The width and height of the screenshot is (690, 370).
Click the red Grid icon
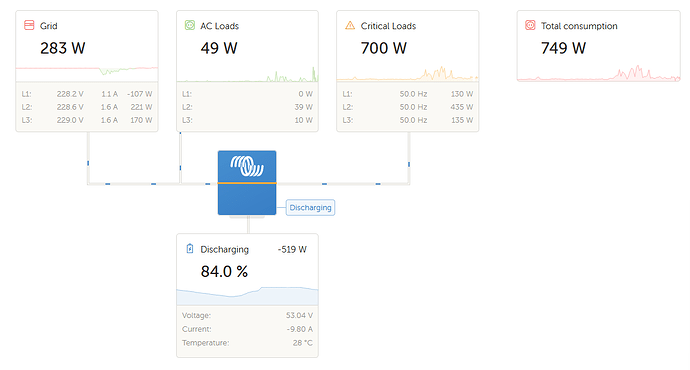point(29,25)
